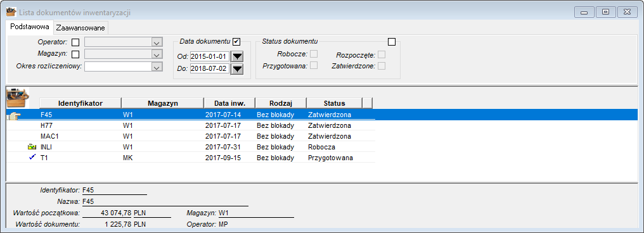The height and width of the screenshot is (233, 644).
Task: Click the blue checkmark icon next to T1
Action: click(x=32, y=156)
